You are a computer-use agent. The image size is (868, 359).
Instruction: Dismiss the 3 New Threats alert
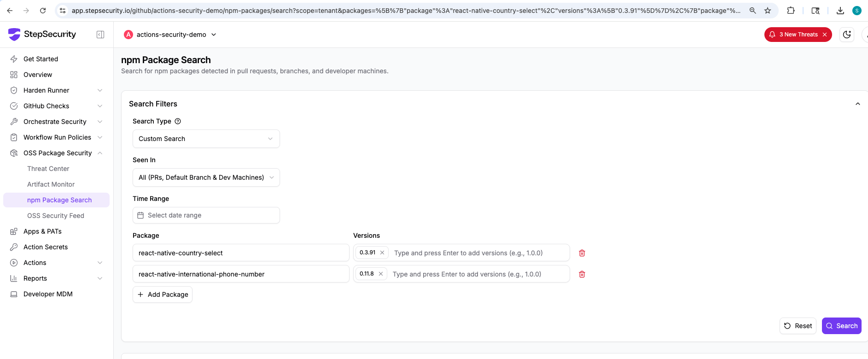click(x=825, y=35)
